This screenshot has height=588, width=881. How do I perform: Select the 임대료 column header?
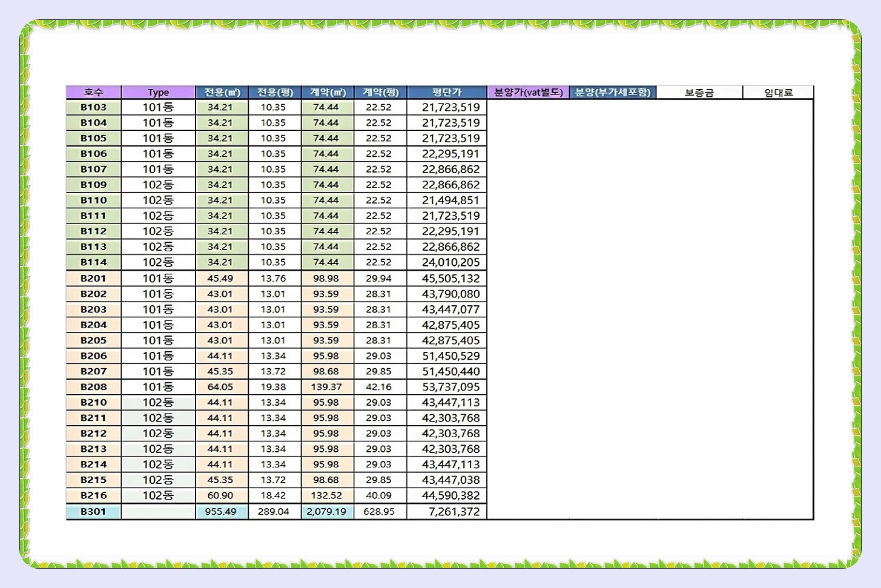click(778, 92)
